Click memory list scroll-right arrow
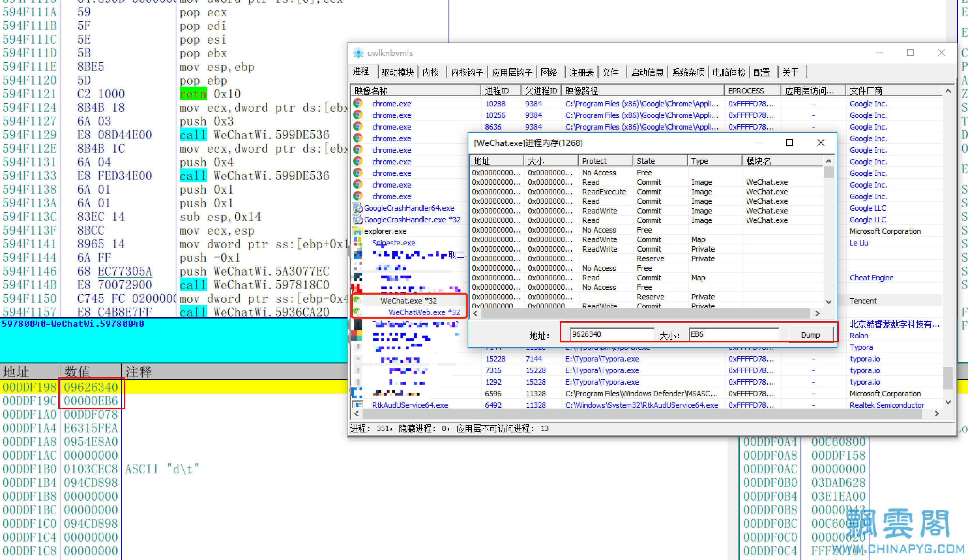The height and width of the screenshot is (560, 968). (818, 313)
